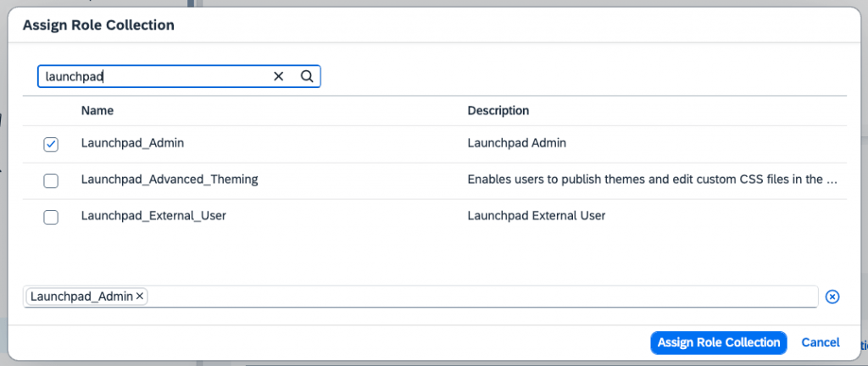
Task: Remove the Launchpad_Admin token via its X
Action: pos(140,297)
